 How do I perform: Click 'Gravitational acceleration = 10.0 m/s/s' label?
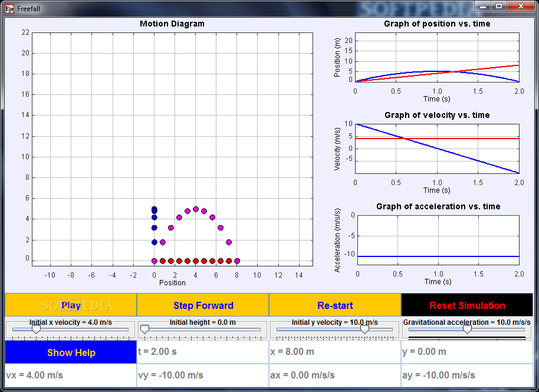point(467,322)
